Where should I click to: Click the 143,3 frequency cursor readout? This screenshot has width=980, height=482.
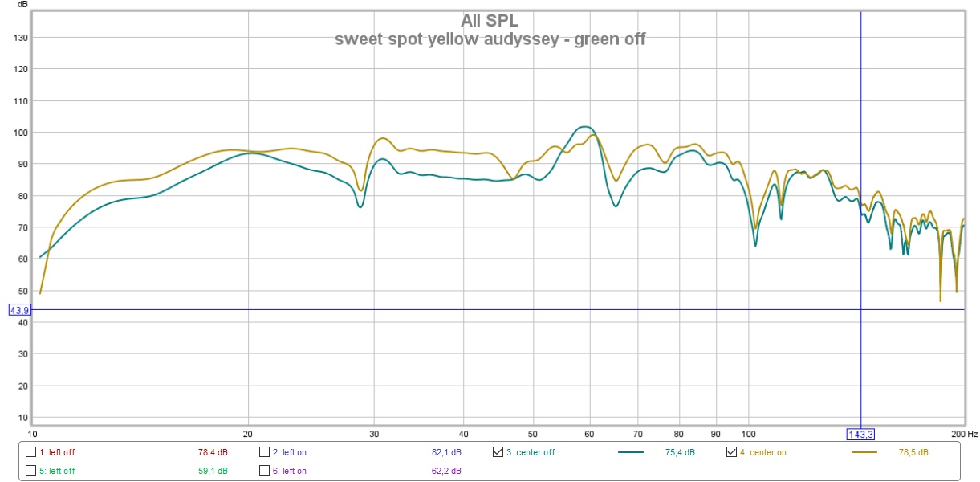(861, 435)
